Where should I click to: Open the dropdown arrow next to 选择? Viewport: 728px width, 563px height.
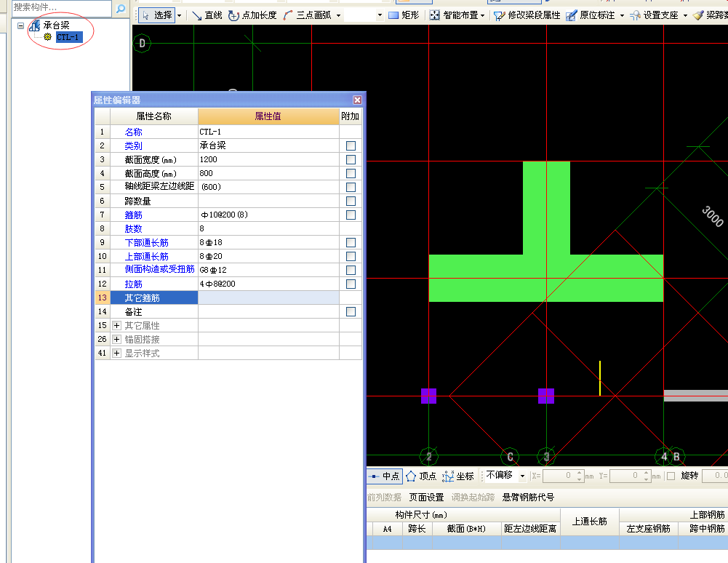(x=179, y=15)
